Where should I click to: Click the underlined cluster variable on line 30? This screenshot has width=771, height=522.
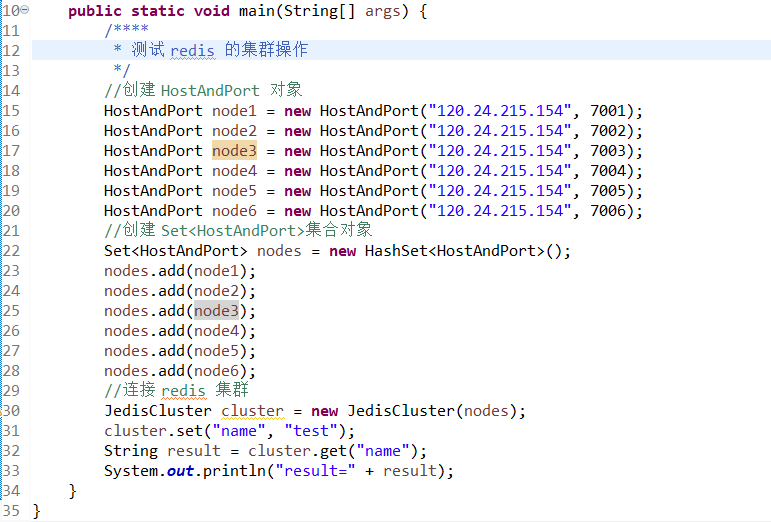pos(252,411)
